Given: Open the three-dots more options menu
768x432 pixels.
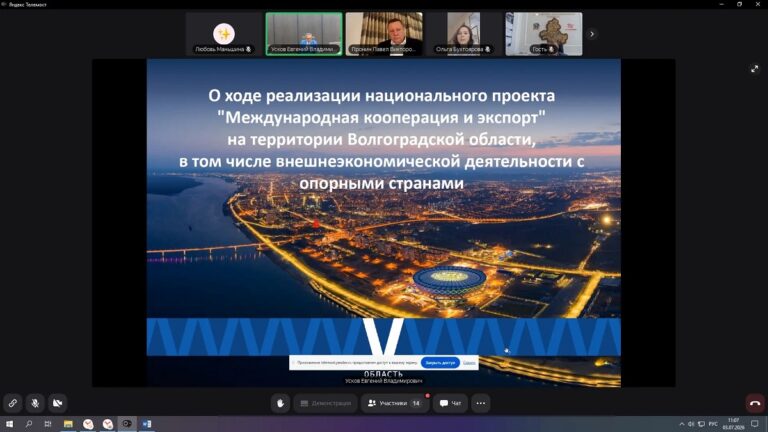Looking at the screenshot, I should [x=480, y=403].
